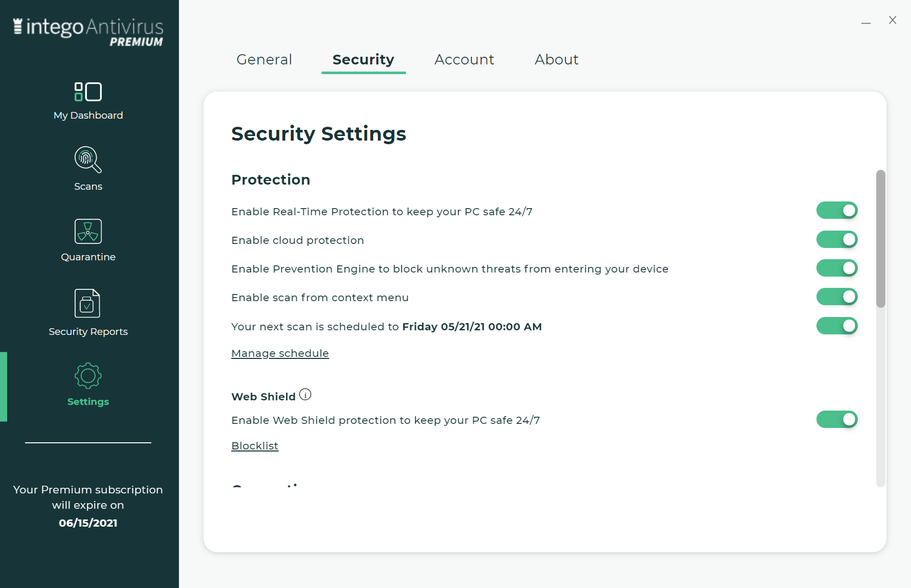Open the Quarantine biohazard icon
The width and height of the screenshot is (911, 588).
pyautogui.click(x=88, y=231)
